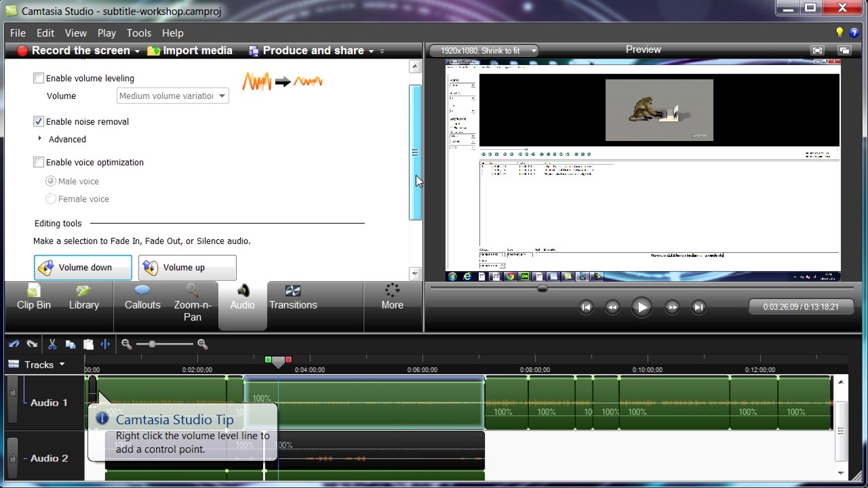Expand Advanced noise removal options
The width and height of the screenshot is (868, 488).
click(40, 139)
